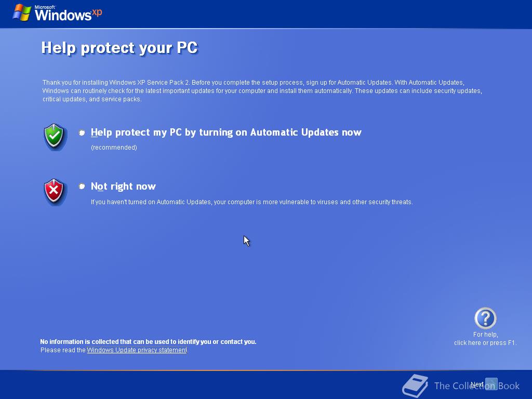This screenshot has height=399, width=532.
Task: Click the vulnerability warning under Not right now
Action: (252, 202)
